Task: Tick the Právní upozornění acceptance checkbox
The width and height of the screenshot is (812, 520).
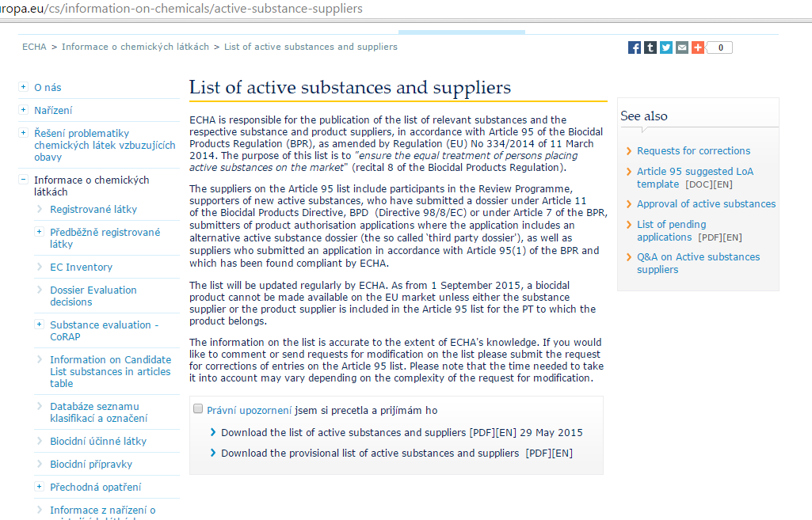Action: (x=198, y=408)
